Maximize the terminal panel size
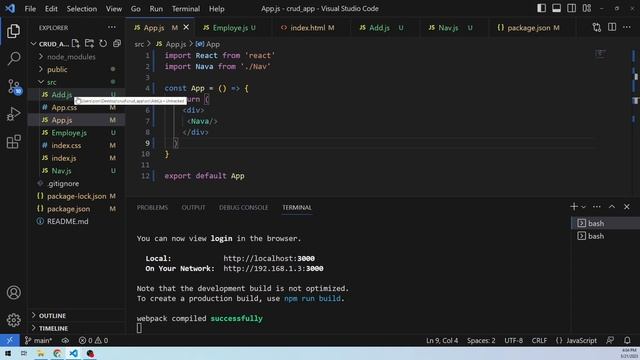This screenshot has width=640, height=360. (x=612, y=207)
